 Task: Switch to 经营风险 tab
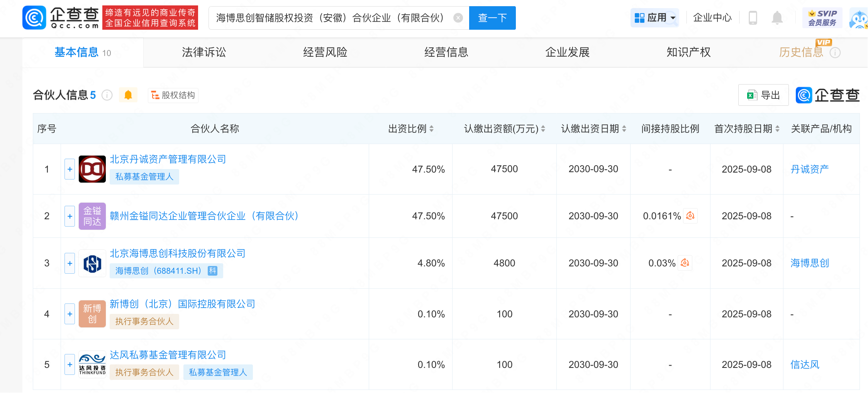[x=325, y=52]
